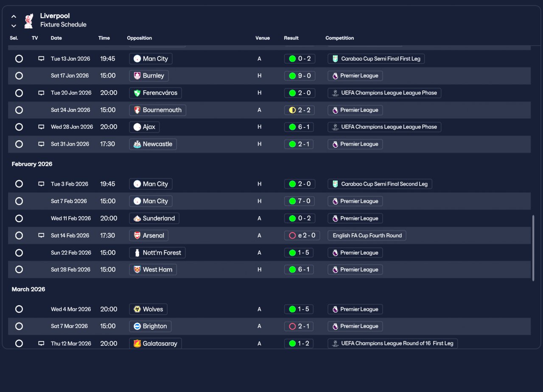Open Champions League Round of 16 First Leg
The height and width of the screenshot is (392, 543).
click(x=392, y=343)
